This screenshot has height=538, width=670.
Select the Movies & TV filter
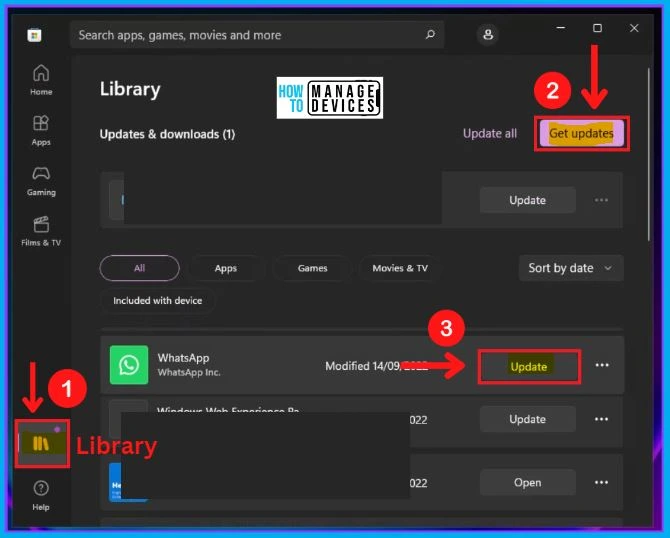(400, 268)
